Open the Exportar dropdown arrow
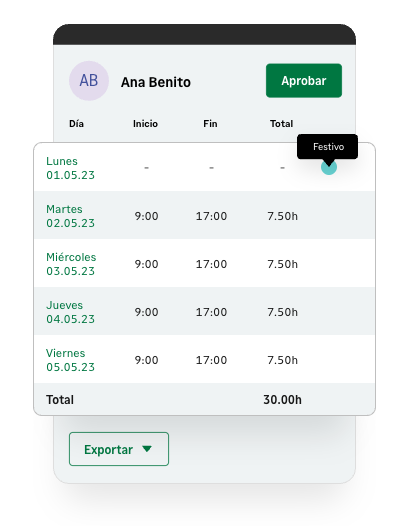This screenshot has height=526, width=404. pyautogui.click(x=147, y=449)
